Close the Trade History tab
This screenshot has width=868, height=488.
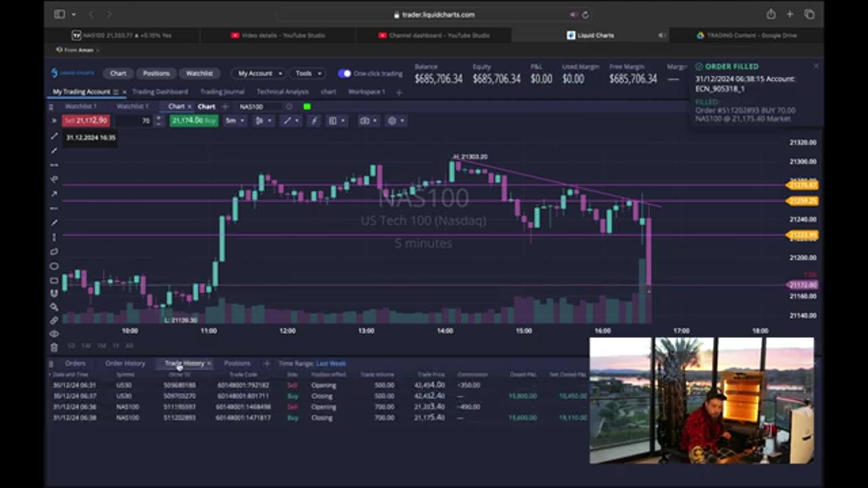[209, 363]
